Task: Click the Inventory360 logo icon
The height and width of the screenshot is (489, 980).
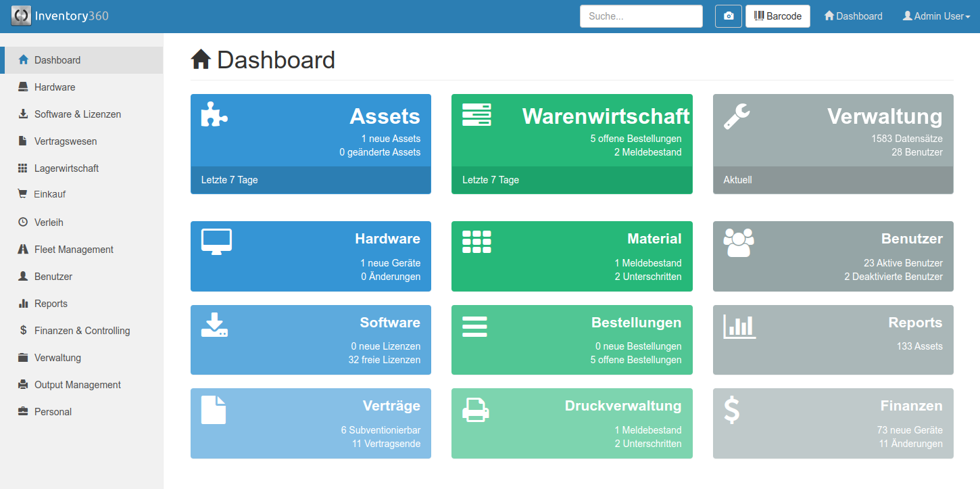Action: pos(21,16)
